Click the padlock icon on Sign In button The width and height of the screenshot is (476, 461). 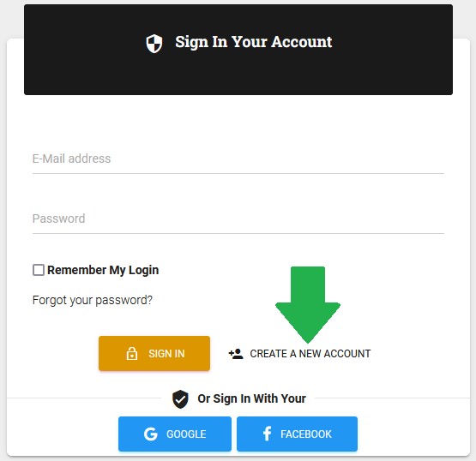coord(132,354)
